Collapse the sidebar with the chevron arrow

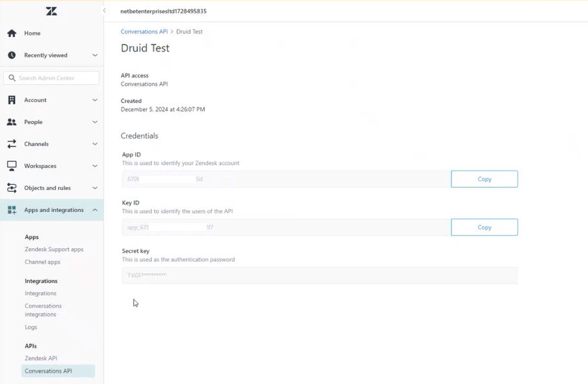coord(104,10)
